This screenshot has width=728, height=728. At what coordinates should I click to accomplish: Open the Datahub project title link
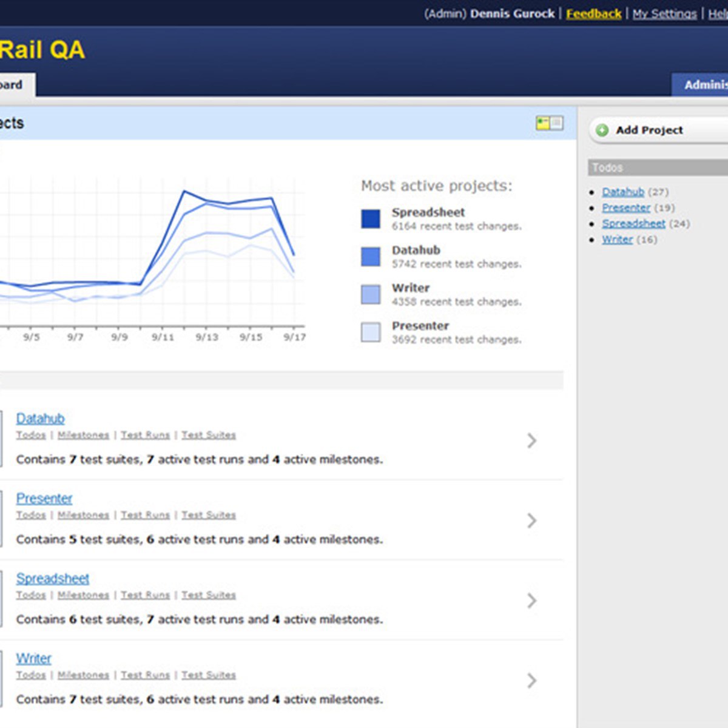pyautogui.click(x=40, y=419)
